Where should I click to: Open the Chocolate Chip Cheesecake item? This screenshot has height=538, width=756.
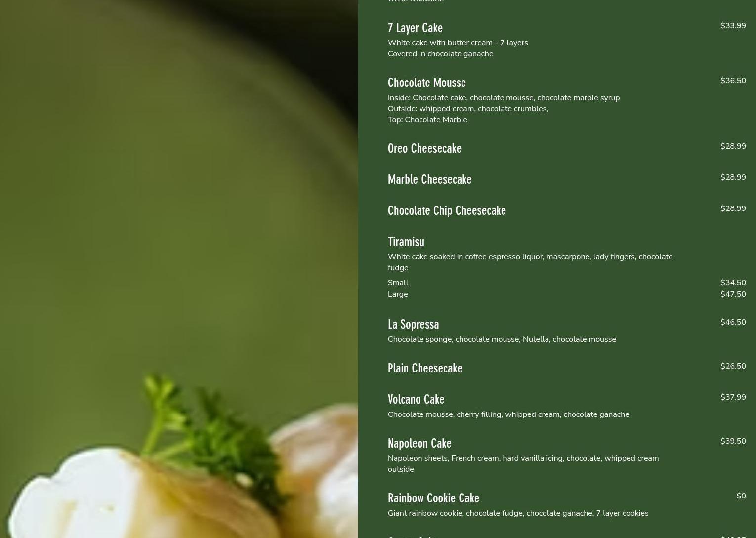coord(447,210)
